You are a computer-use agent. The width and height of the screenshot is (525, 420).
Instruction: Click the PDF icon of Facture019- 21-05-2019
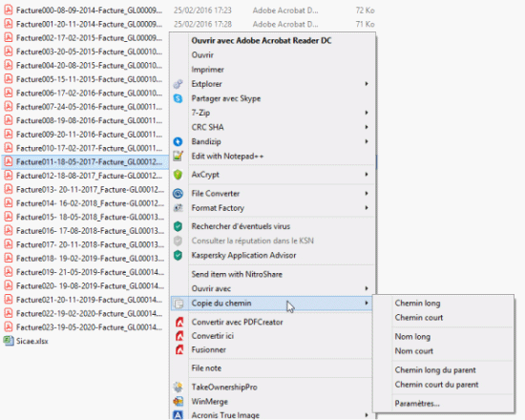pyautogui.click(x=9, y=272)
